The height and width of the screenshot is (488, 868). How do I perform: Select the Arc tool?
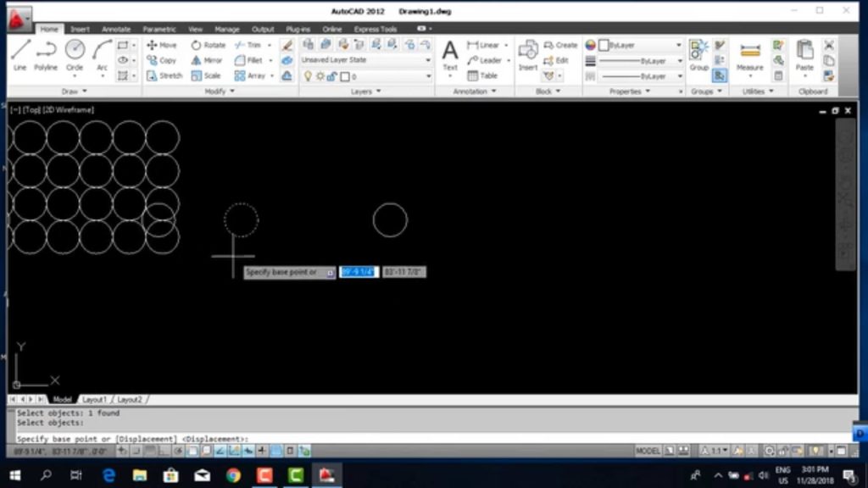102,55
